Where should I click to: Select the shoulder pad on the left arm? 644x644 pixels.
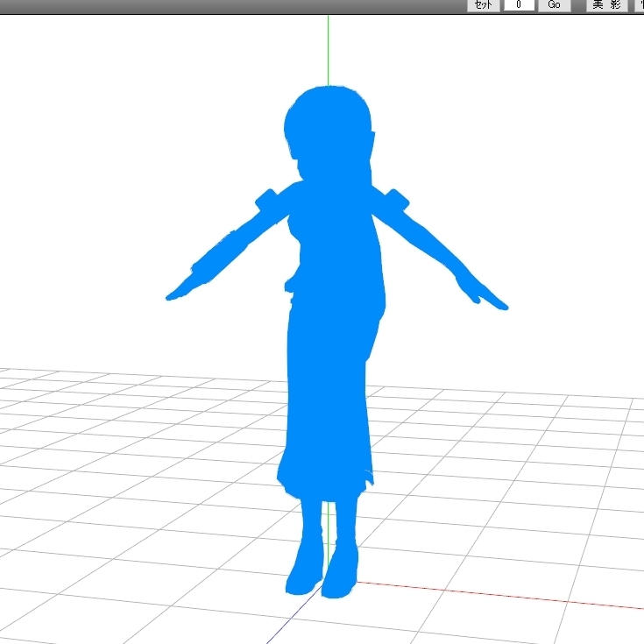[267, 199]
